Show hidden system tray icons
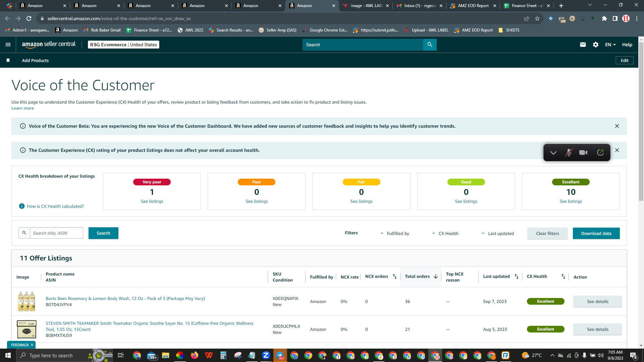The image size is (644, 362). tap(552, 355)
